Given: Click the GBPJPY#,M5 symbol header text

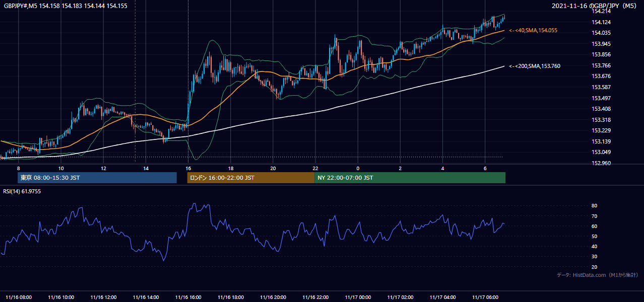Looking at the screenshot, I should tap(66, 6).
